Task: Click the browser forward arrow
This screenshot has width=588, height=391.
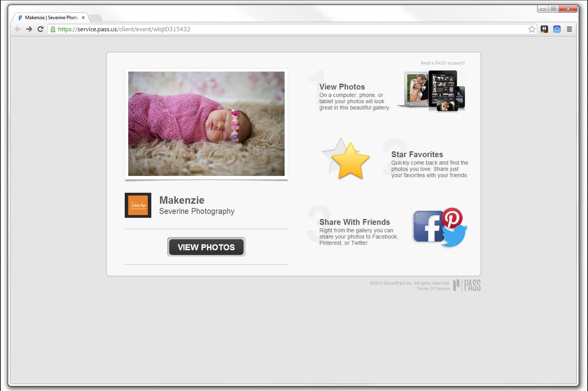Action: pos(29,29)
